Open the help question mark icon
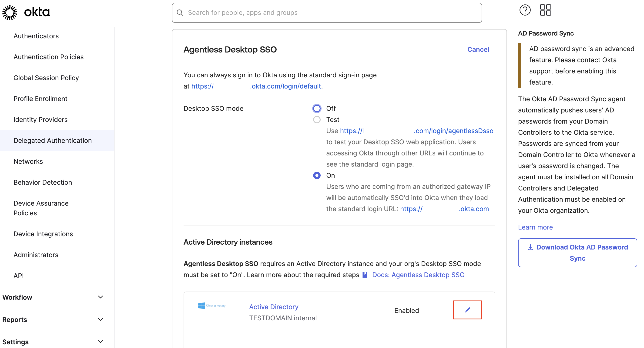Image resolution: width=644 pixels, height=348 pixels. point(525,10)
